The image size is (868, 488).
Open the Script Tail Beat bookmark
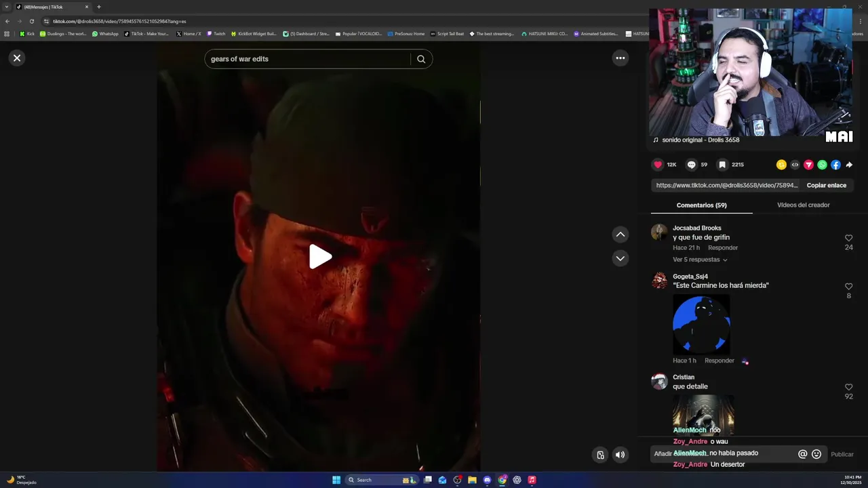(x=447, y=34)
